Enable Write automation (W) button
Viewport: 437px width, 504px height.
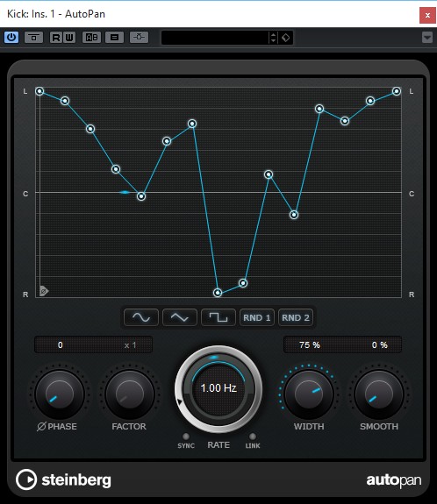pos(69,38)
